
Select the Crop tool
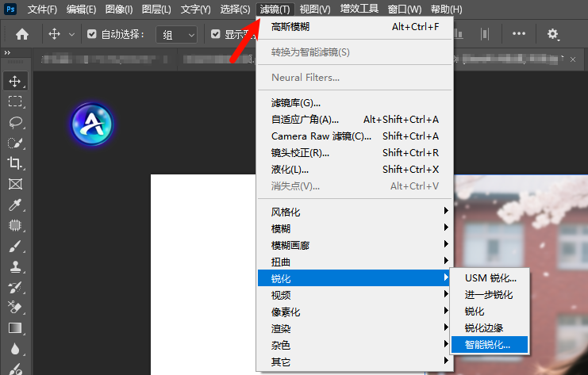click(15, 163)
